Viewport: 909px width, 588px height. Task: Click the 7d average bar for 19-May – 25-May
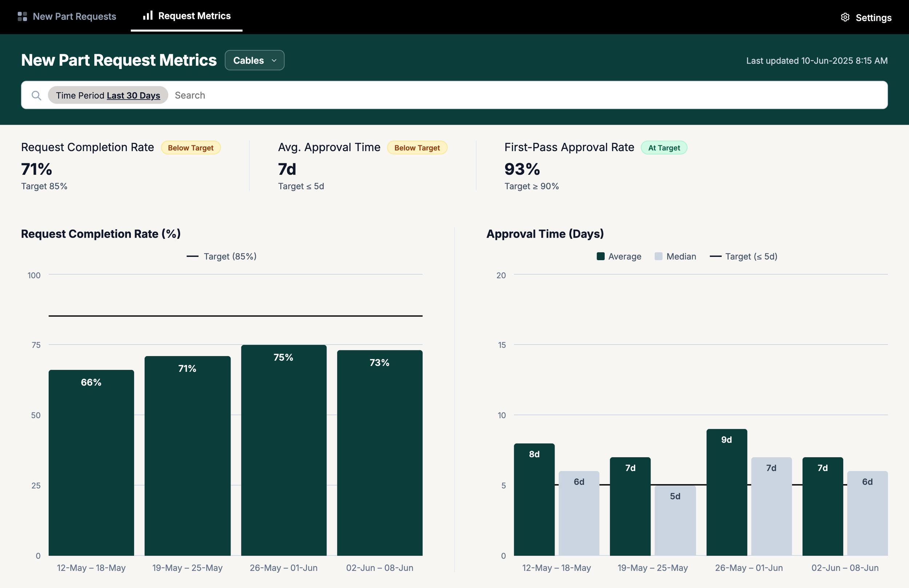pyautogui.click(x=630, y=506)
